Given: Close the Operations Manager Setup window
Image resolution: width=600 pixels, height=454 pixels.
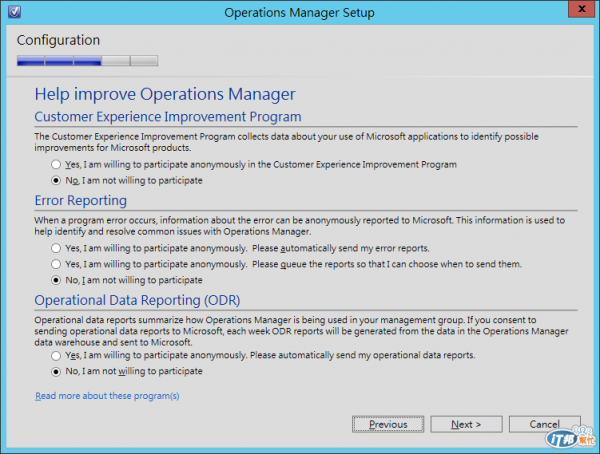Looking at the screenshot, I should point(581,9).
